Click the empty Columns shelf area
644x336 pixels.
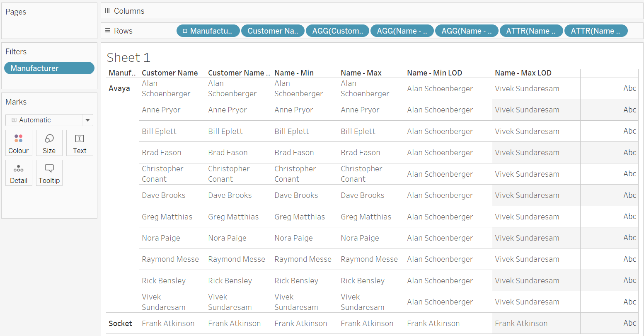point(408,11)
